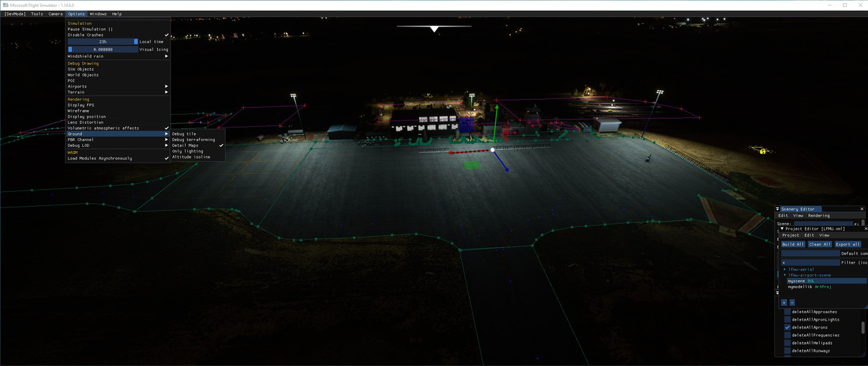Screen dimensions: 868x366
Task: Adjust the Visual Icing slider
Action: point(102,49)
